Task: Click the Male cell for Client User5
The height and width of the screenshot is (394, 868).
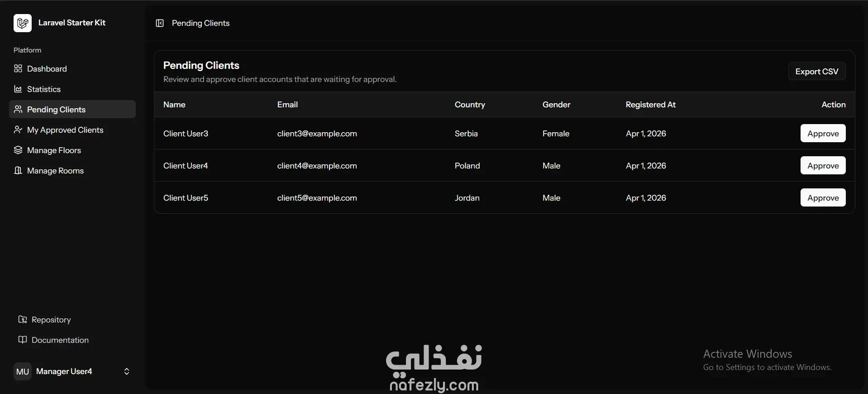Action: coord(551,198)
